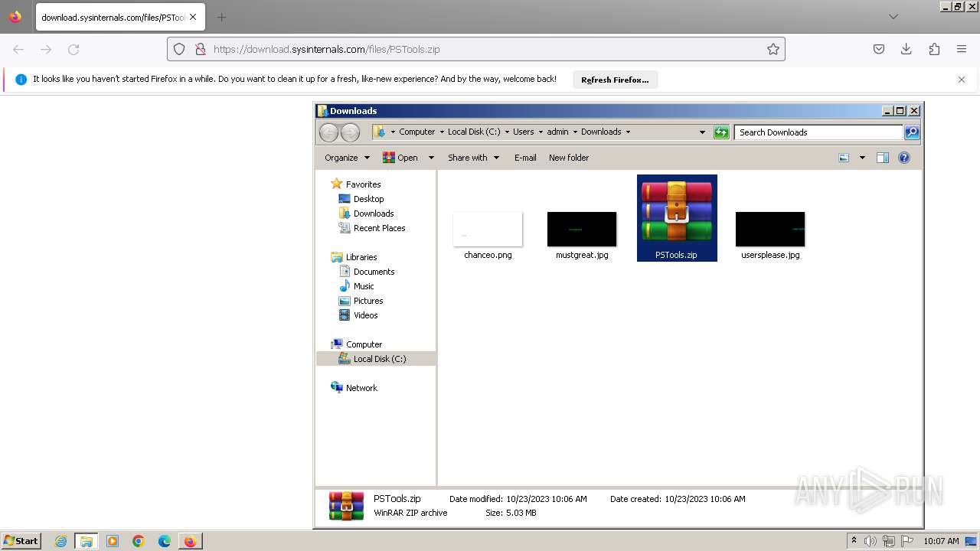The height and width of the screenshot is (551, 980).
Task: Select Music library
Action: point(364,286)
